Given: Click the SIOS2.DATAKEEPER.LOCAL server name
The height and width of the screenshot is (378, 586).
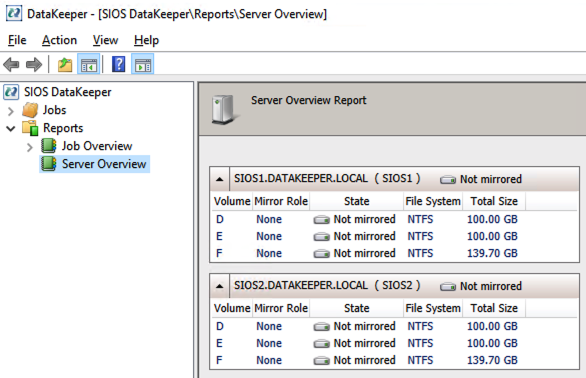Looking at the screenshot, I should point(301,285).
